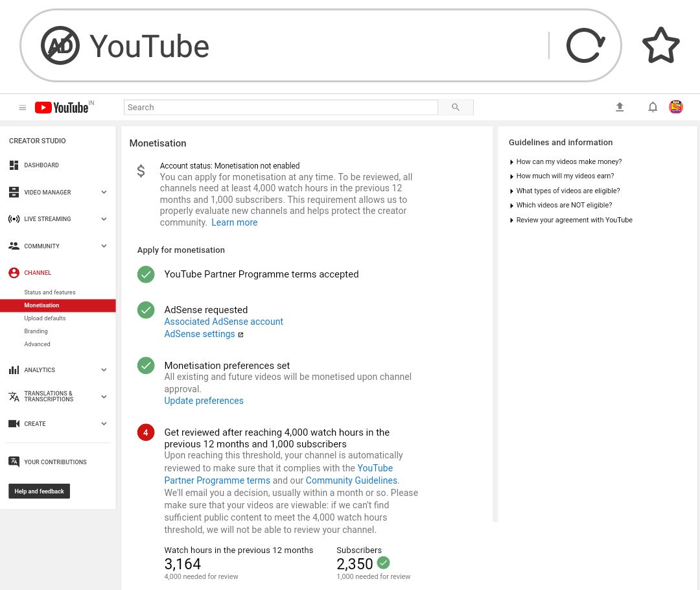Screen dimensions: 700x590
Task: Open the DASHBOARD menu label
Action: click(x=41, y=165)
